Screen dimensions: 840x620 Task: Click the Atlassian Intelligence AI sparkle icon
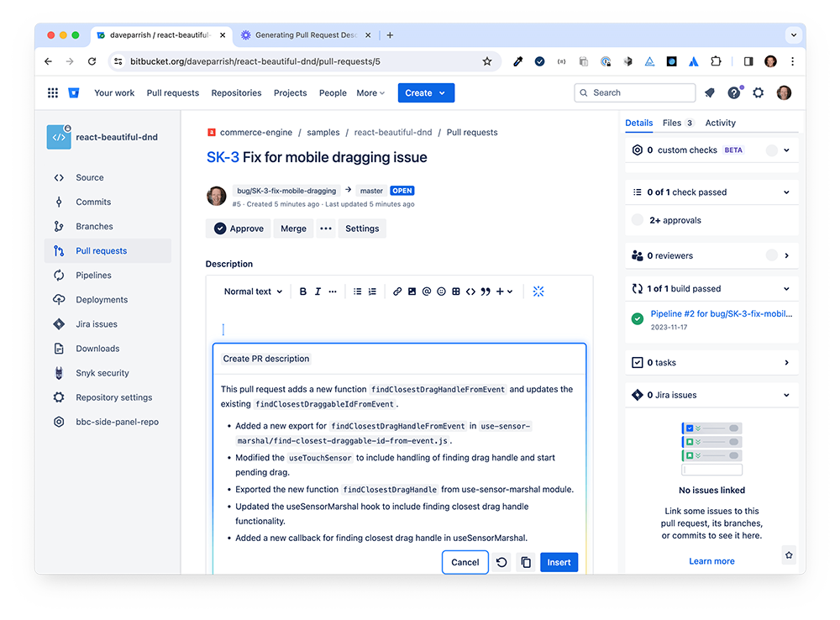[538, 292]
